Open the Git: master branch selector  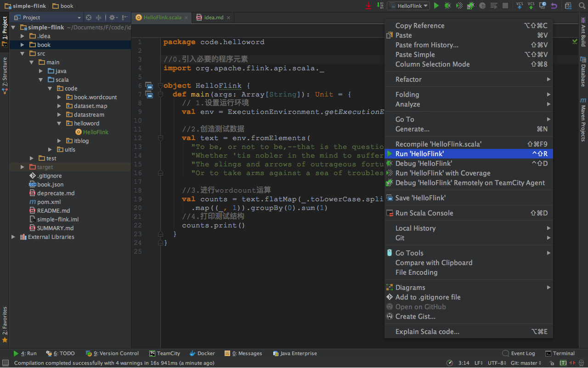point(526,363)
